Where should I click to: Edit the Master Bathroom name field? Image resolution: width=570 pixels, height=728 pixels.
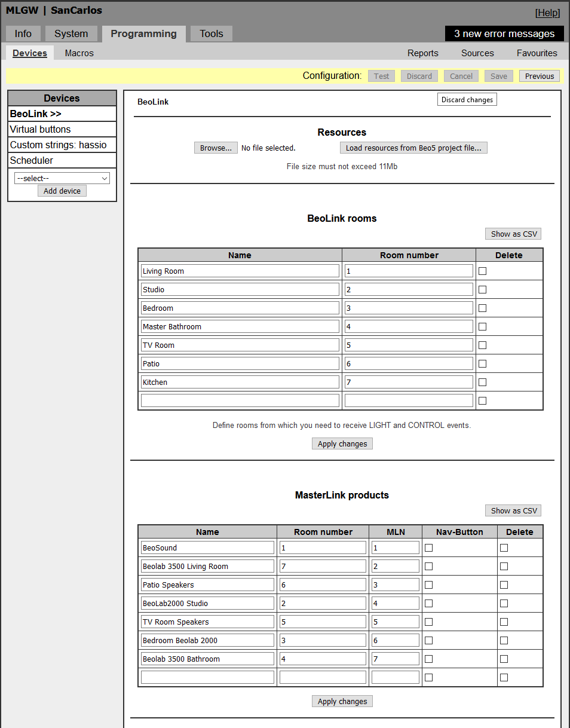click(x=240, y=326)
